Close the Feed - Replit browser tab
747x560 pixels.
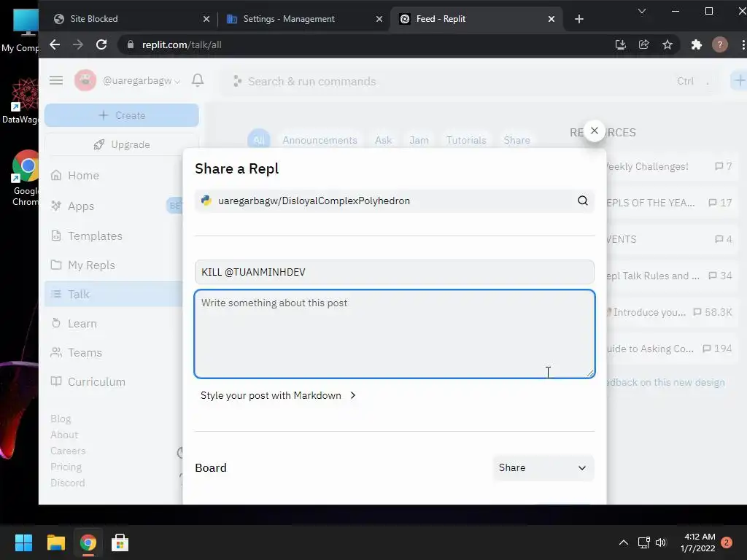coord(551,19)
